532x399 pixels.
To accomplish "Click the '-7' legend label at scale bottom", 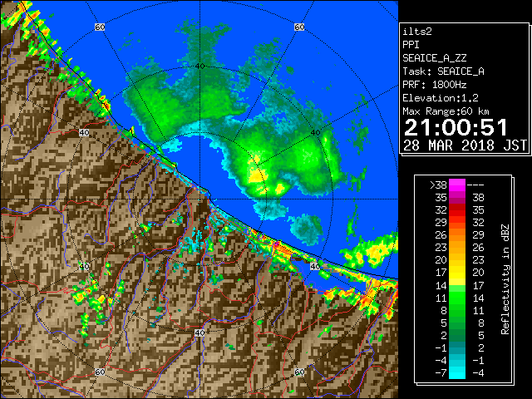I will point(441,372).
